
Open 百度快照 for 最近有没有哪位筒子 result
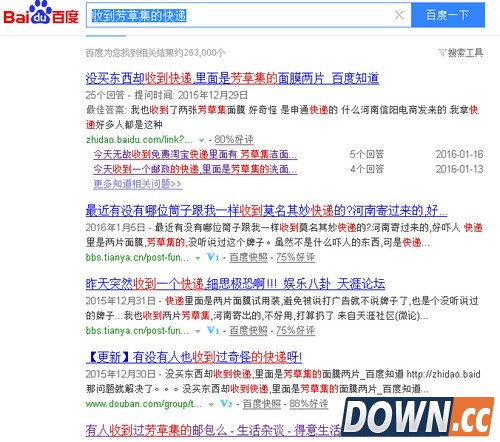249,257
